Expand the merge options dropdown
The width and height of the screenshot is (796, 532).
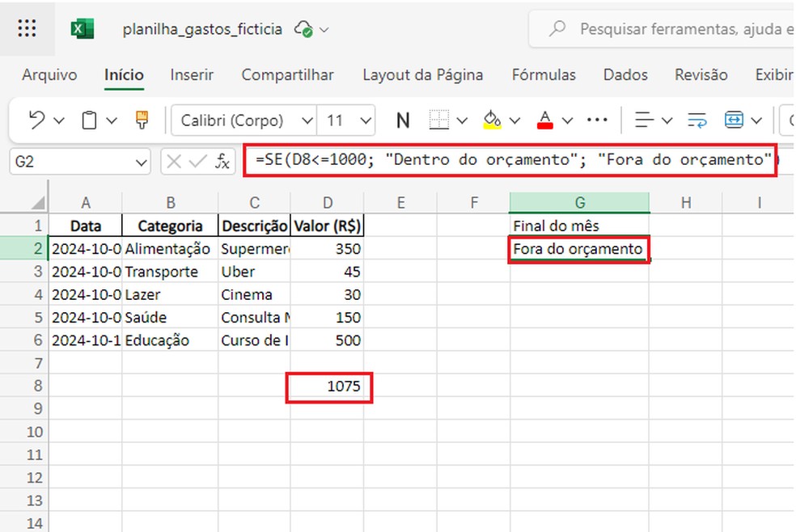(756, 120)
